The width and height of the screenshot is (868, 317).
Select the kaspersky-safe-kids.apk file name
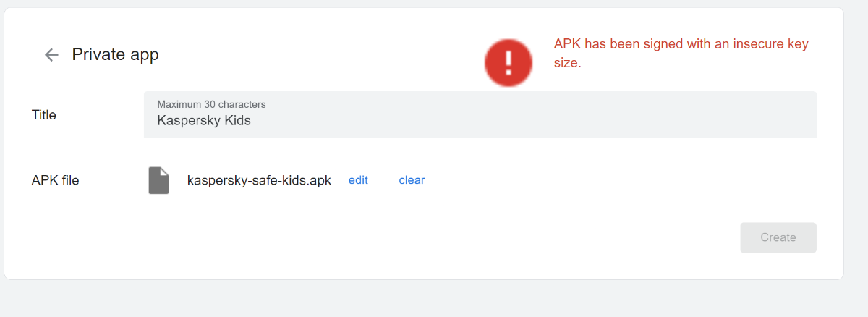[259, 181]
